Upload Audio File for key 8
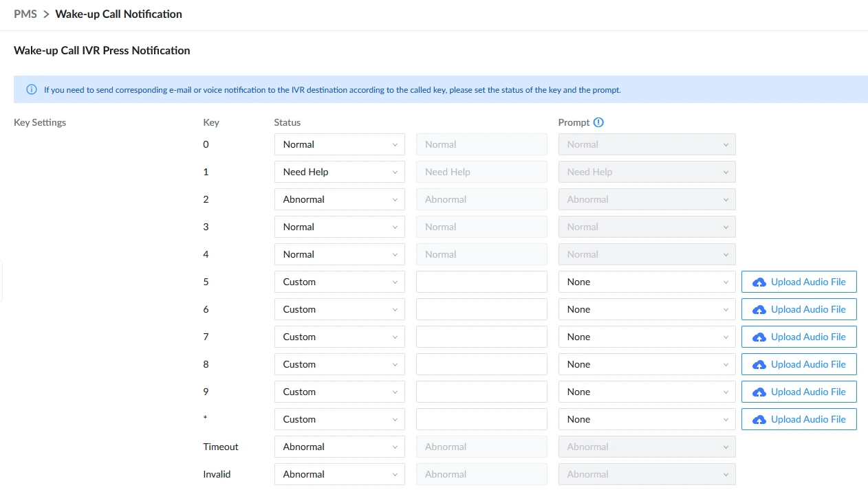The width and height of the screenshot is (868, 492). click(x=799, y=364)
